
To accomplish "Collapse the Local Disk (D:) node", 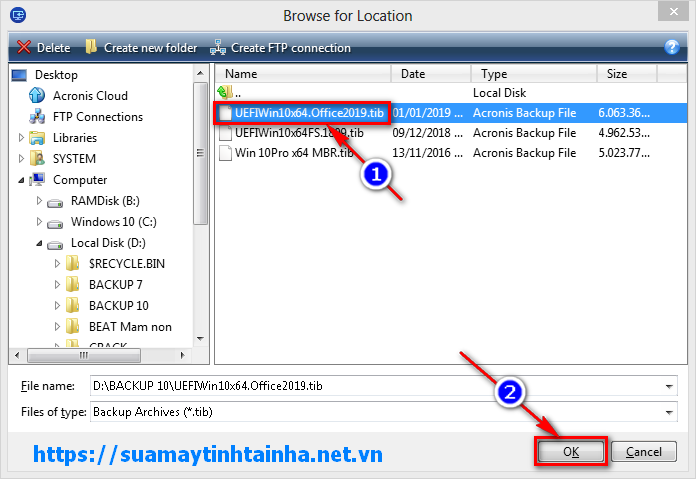I will (x=40, y=243).
